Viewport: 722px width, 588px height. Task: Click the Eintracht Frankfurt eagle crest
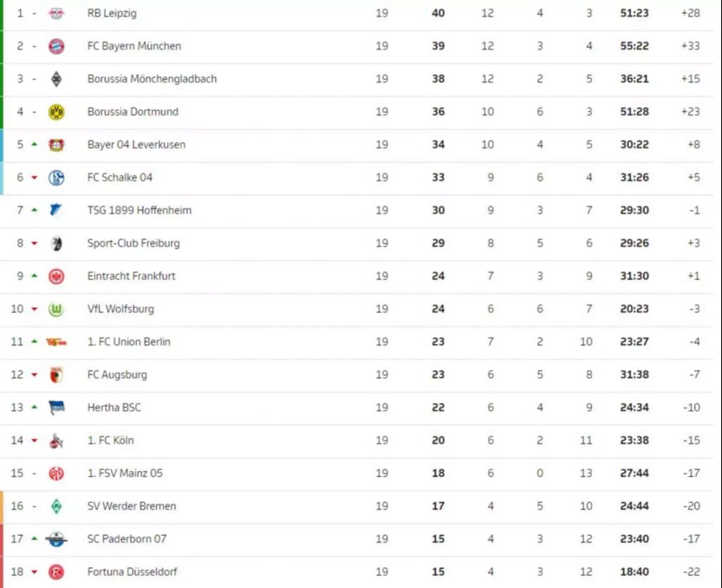tap(56, 276)
